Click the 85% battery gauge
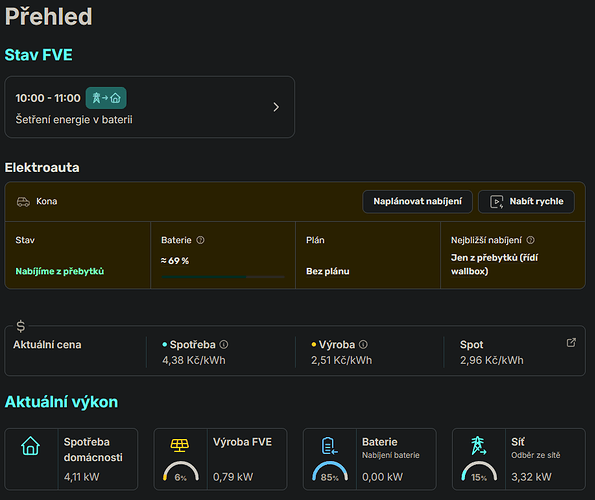 330,472
